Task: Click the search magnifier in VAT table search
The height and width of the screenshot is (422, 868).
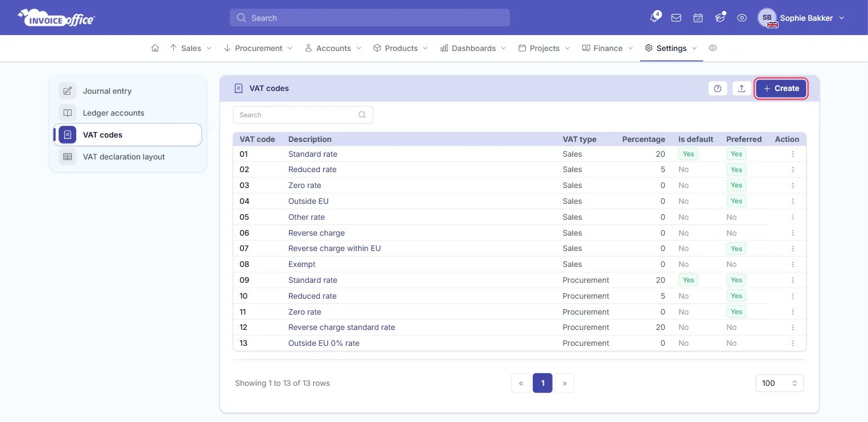Action: click(362, 115)
